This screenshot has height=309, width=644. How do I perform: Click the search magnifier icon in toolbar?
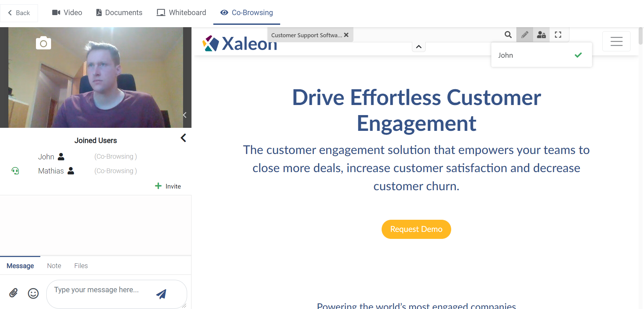(508, 35)
